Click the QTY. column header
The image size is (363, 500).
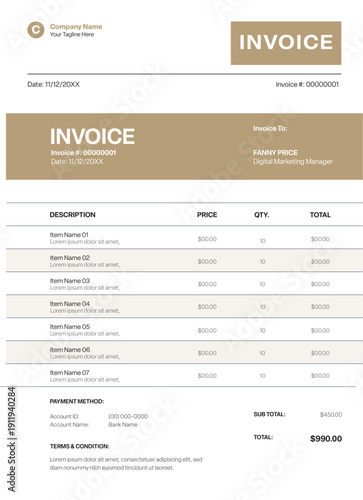pyautogui.click(x=262, y=215)
